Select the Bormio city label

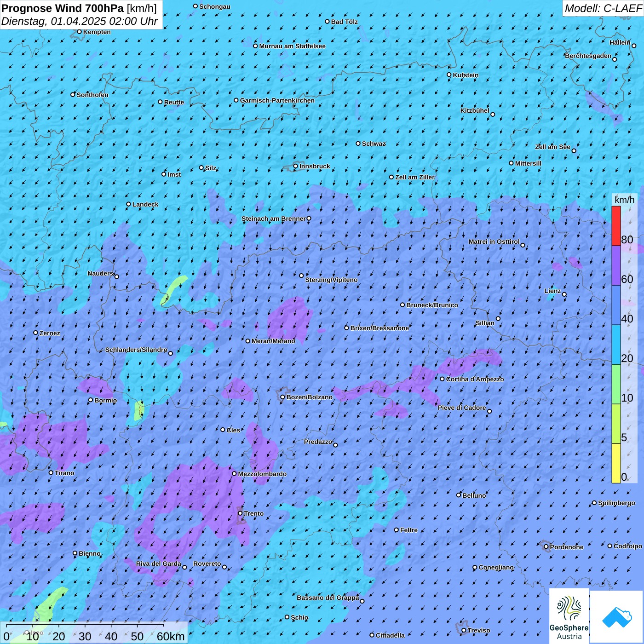pyautogui.click(x=105, y=400)
